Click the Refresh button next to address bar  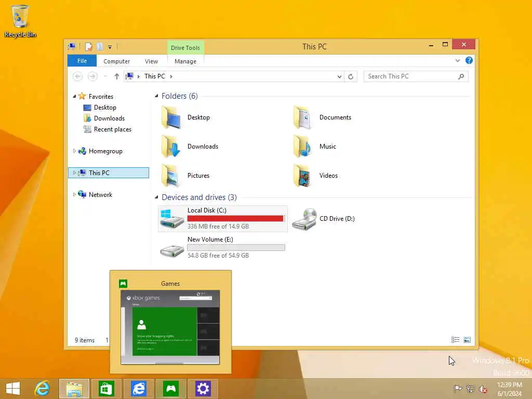pyautogui.click(x=351, y=77)
